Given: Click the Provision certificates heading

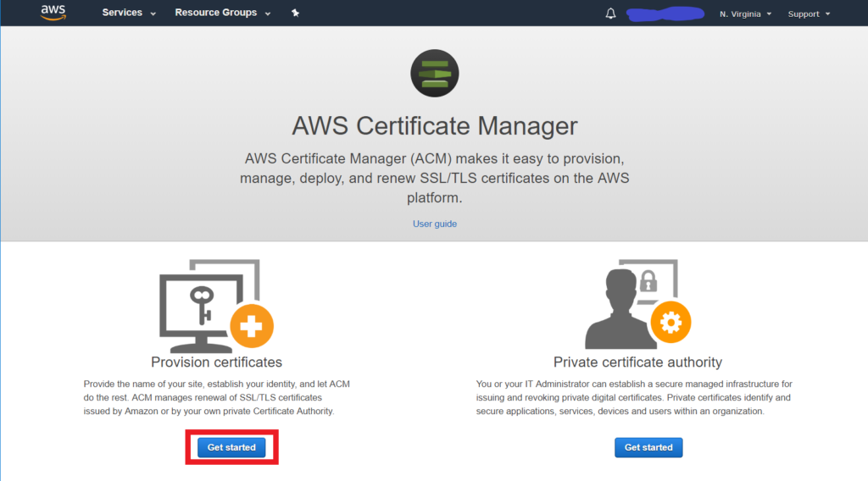Looking at the screenshot, I should [216, 362].
